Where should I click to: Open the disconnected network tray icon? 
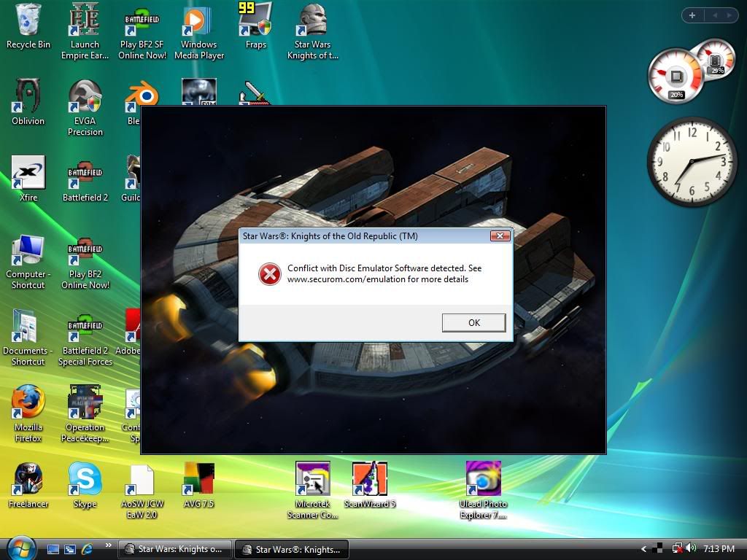coord(677,548)
